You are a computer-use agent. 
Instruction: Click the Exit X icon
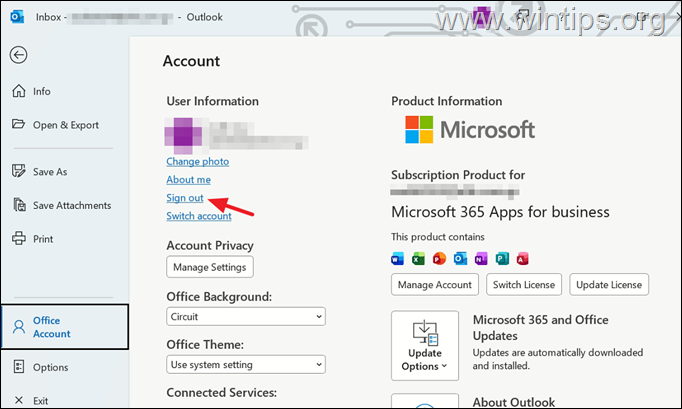19,400
